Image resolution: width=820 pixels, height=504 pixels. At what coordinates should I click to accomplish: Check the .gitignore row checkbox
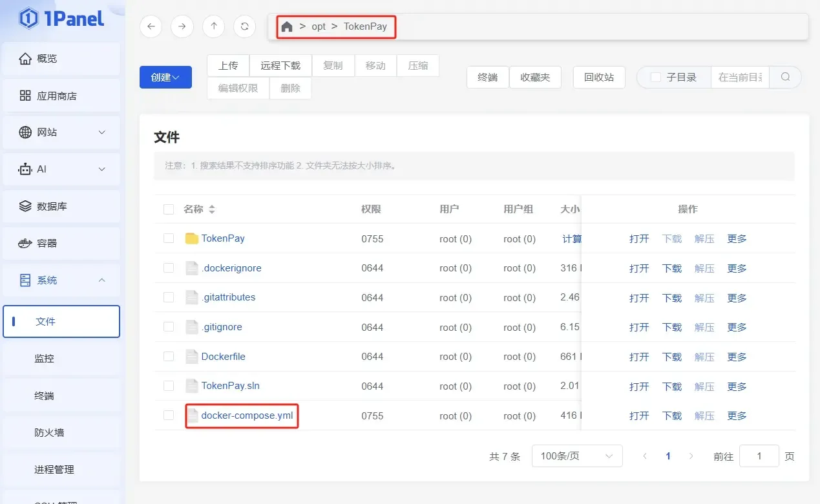pyautogui.click(x=169, y=327)
